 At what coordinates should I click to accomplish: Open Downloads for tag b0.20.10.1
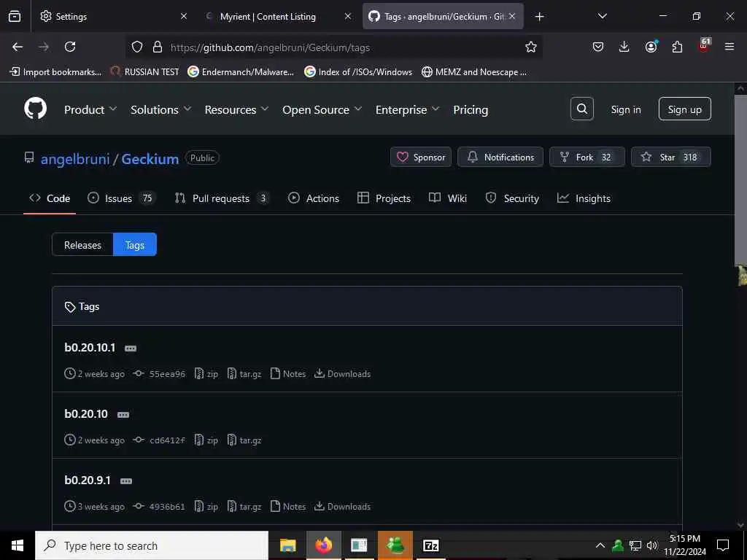point(343,374)
